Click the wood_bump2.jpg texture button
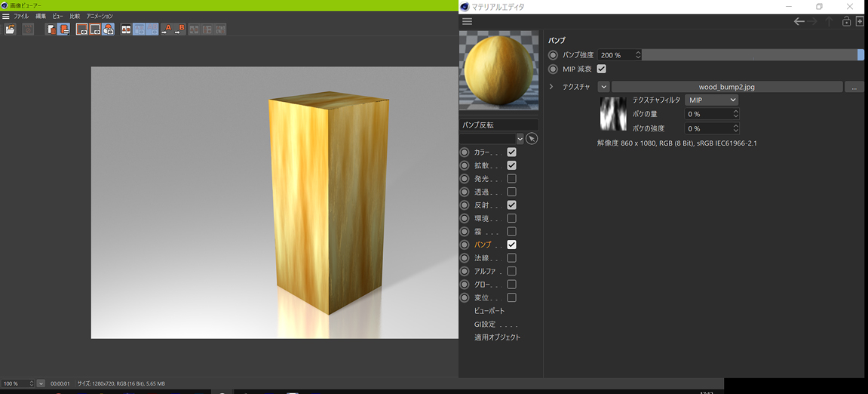 pos(726,87)
